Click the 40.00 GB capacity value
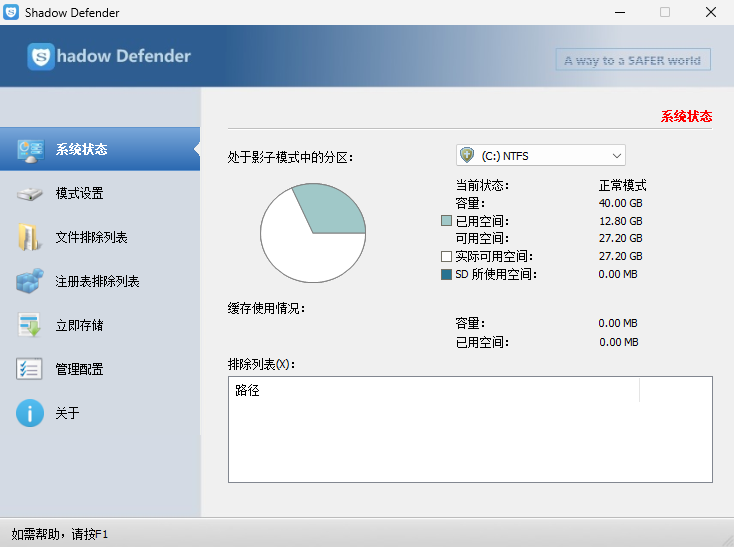 tap(620, 203)
